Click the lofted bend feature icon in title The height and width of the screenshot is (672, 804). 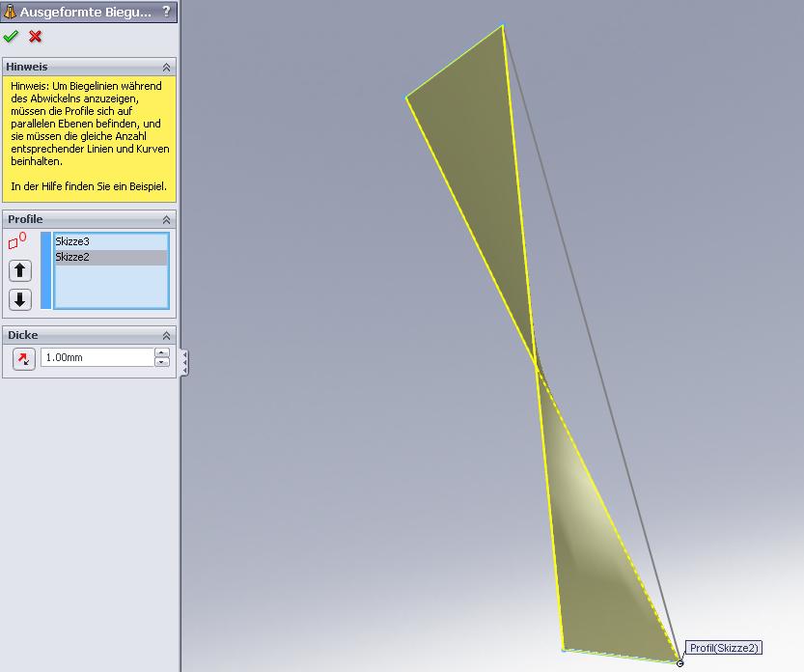click(x=10, y=12)
